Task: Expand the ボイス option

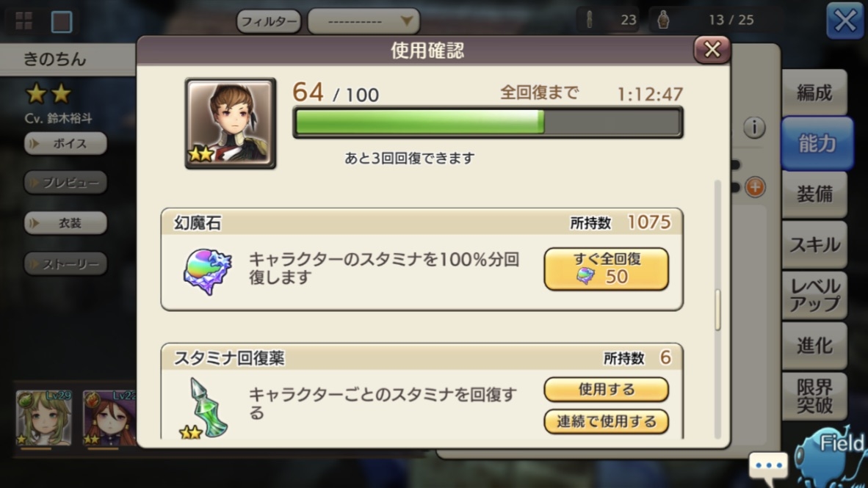Action: click(65, 143)
